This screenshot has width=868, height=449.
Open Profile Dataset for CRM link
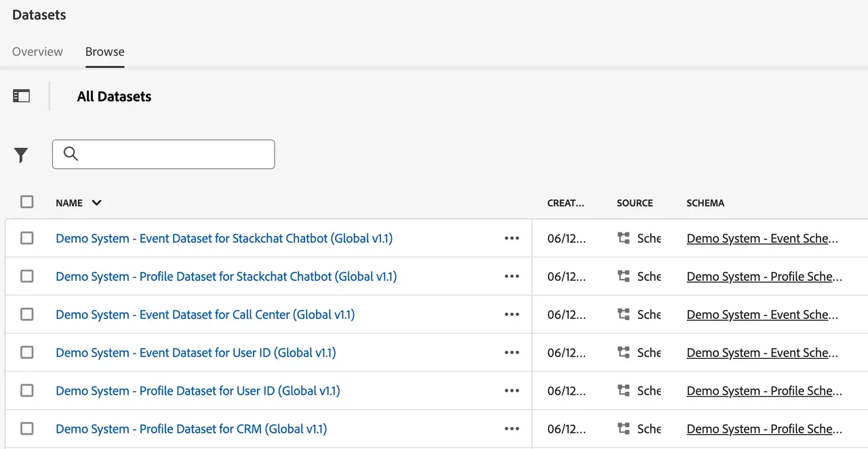pos(191,429)
